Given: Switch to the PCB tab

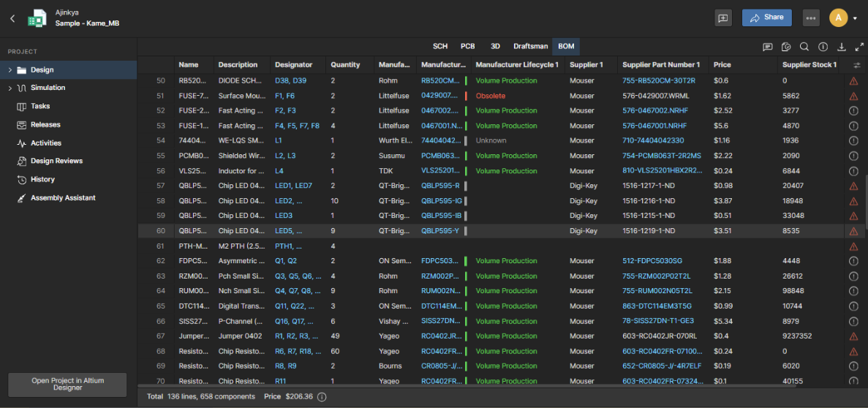Looking at the screenshot, I should point(468,47).
